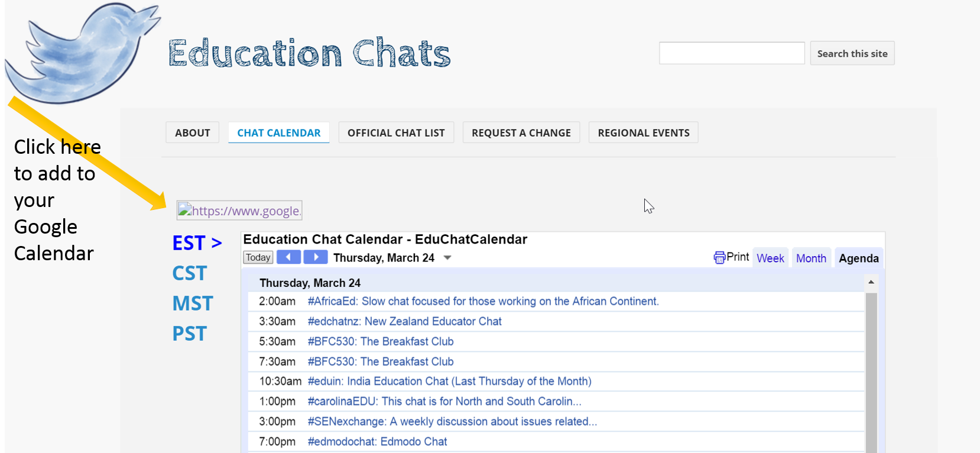This screenshot has height=453, width=980.
Task: Switch calendar to Month view
Action: pyautogui.click(x=811, y=258)
